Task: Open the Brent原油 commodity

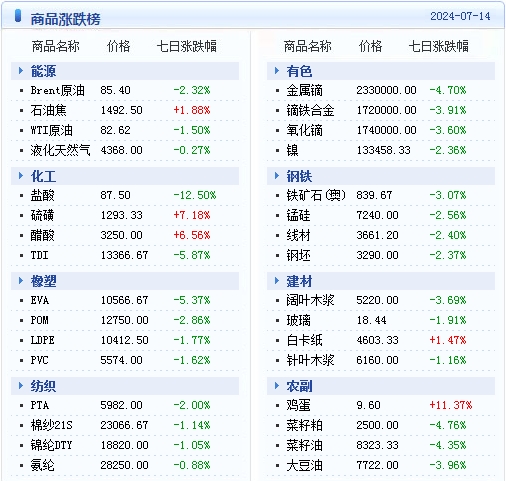Action: (57, 90)
